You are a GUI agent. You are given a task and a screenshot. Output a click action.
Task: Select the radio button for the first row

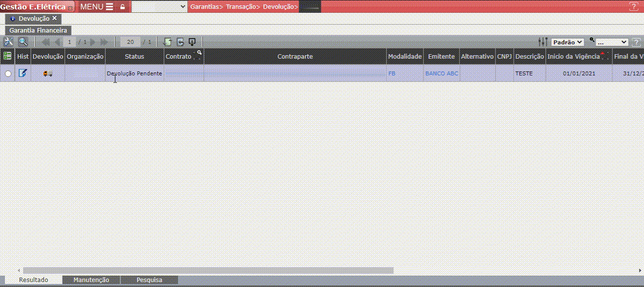point(8,73)
